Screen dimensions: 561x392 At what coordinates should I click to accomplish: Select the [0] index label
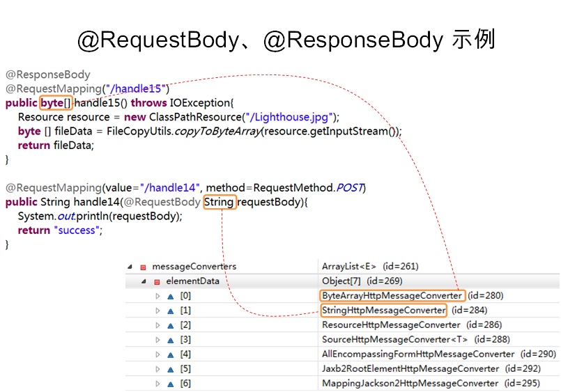pyautogui.click(x=185, y=296)
